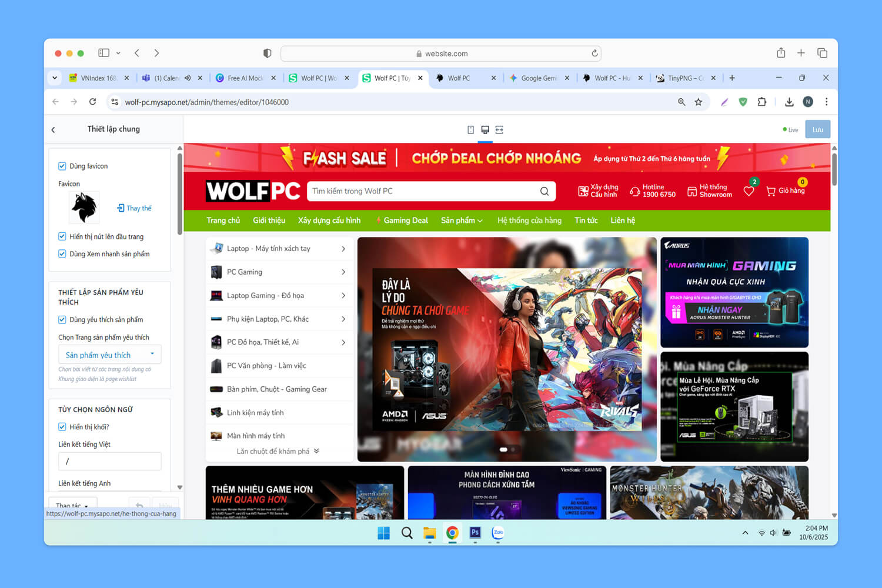Open the wishlist heart icon
Screen dimensions: 882x588
749,191
